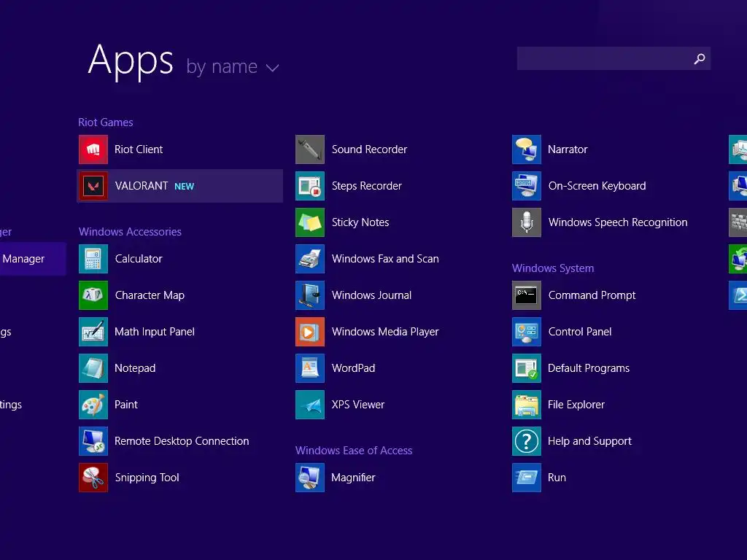
Task: Open the Windows Fax and Scan icon
Action: [x=310, y=259]
